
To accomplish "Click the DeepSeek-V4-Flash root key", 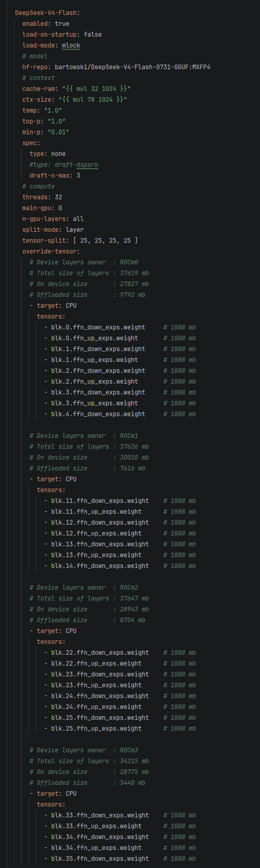I will (x=47, y=12).
